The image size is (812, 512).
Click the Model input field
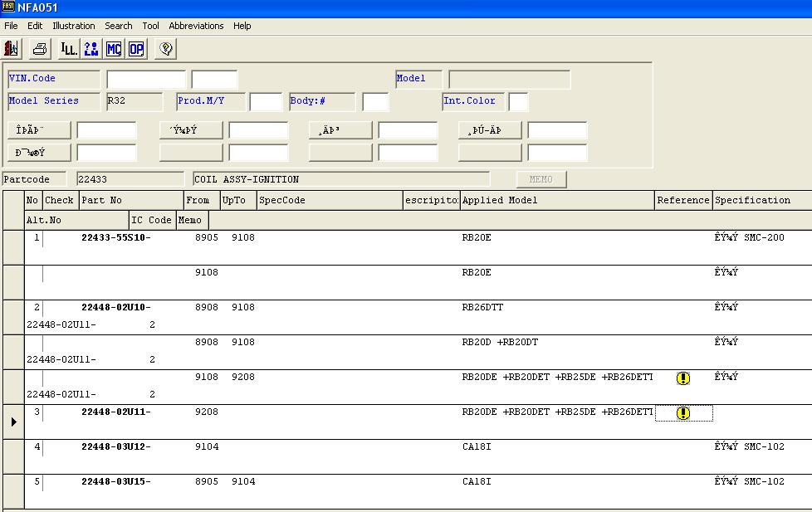(x=510, y=79)
